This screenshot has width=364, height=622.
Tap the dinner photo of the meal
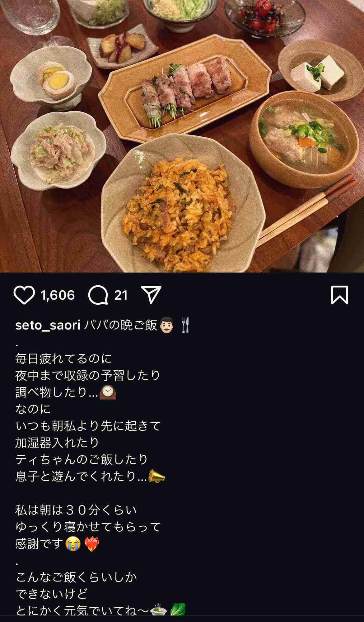(x=182, y=136)
